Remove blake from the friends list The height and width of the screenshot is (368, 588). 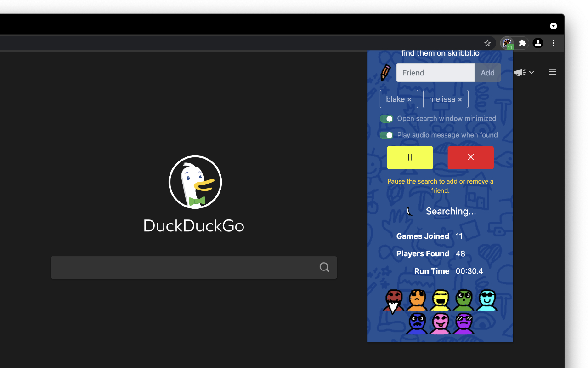[x=409, y=98]
